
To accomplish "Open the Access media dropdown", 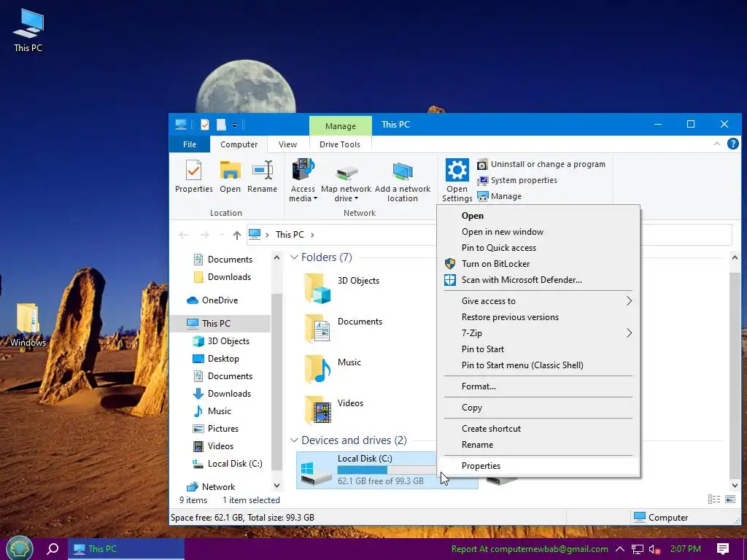I will click(x=303, y=181).
